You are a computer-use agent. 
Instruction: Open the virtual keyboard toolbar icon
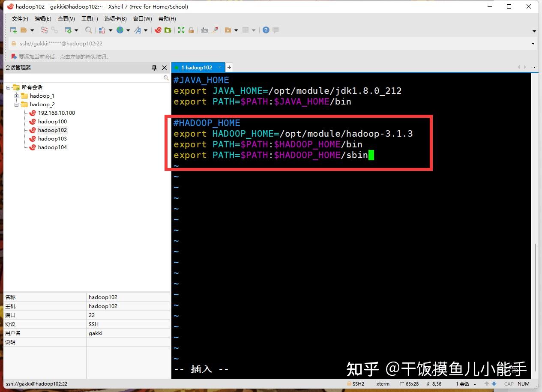tap(204, 30)
